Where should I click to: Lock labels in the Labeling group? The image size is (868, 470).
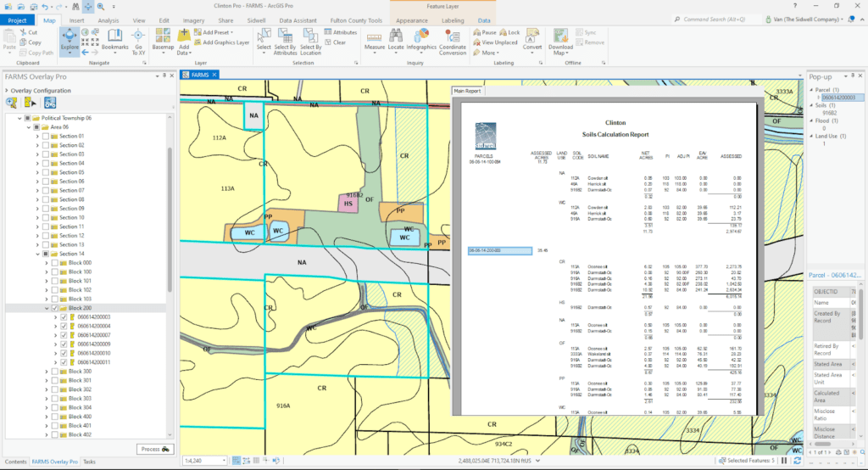pyautogui.click(x=509, y=33)
